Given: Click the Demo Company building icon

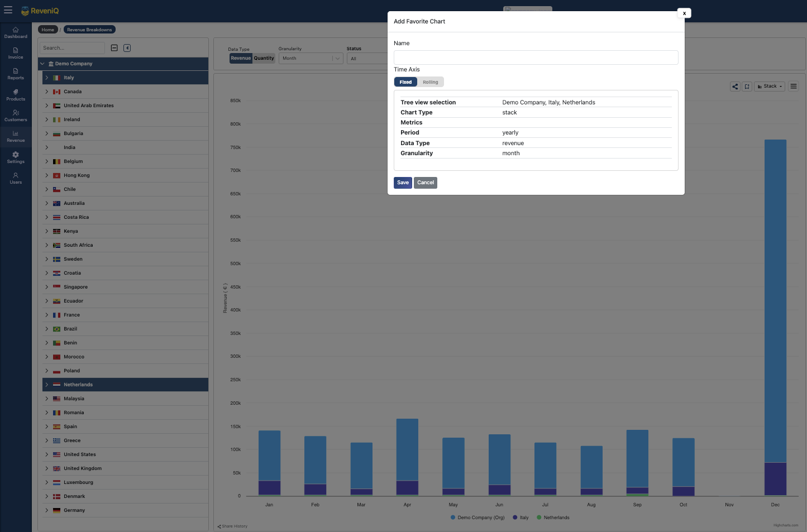Looking at the screenshot, I should tap(51, 64).
